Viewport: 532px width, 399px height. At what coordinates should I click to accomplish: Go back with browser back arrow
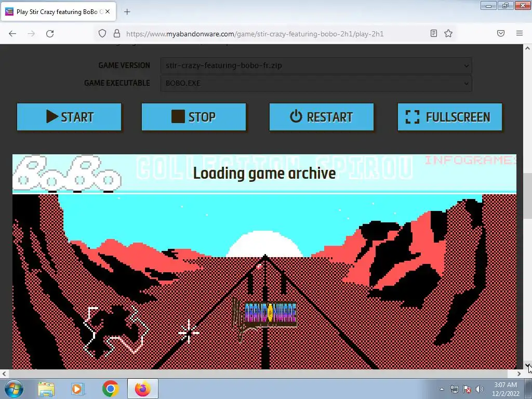[12, 34]
